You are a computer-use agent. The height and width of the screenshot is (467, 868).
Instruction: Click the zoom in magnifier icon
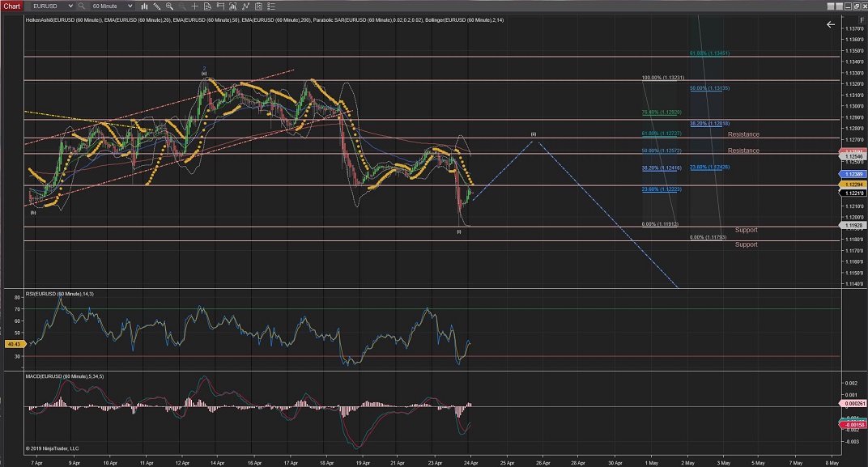[169, 6]
